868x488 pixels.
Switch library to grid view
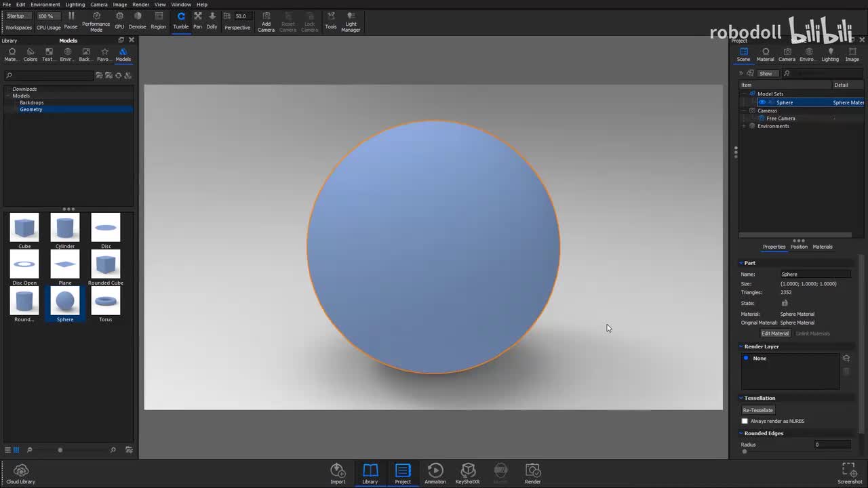click(x=16, y=450)
